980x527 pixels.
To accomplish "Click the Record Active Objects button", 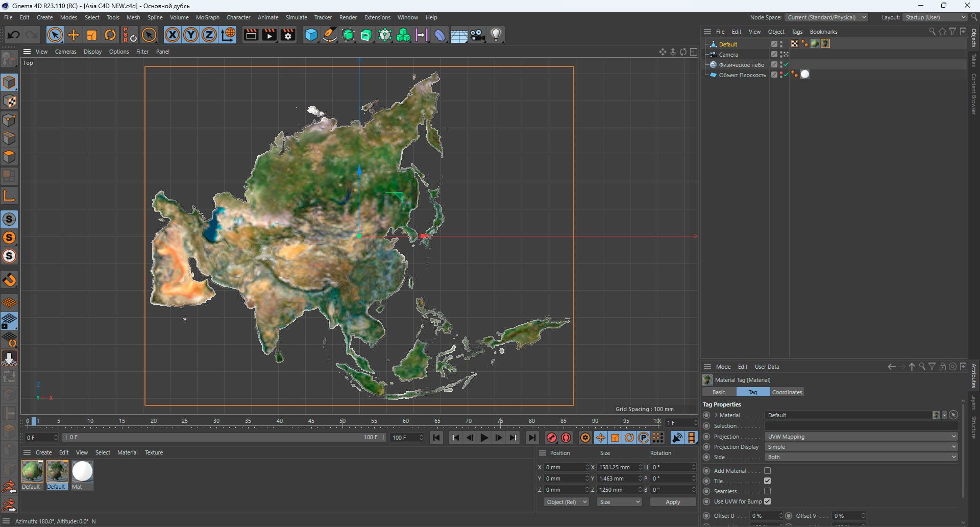I will [x=551, y=438].
